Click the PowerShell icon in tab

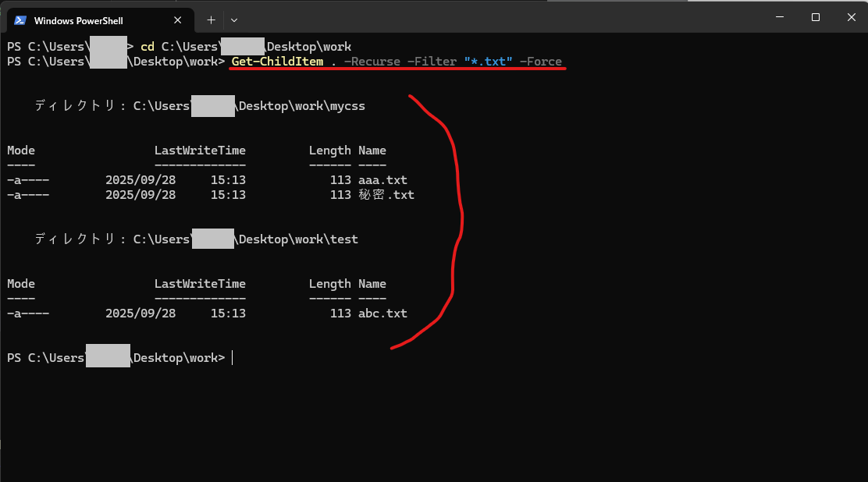point(20,20)
